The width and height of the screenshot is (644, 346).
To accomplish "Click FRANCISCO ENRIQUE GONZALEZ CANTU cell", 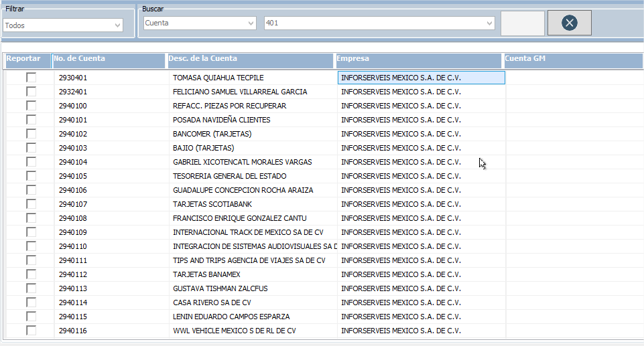I will [253, 218].
